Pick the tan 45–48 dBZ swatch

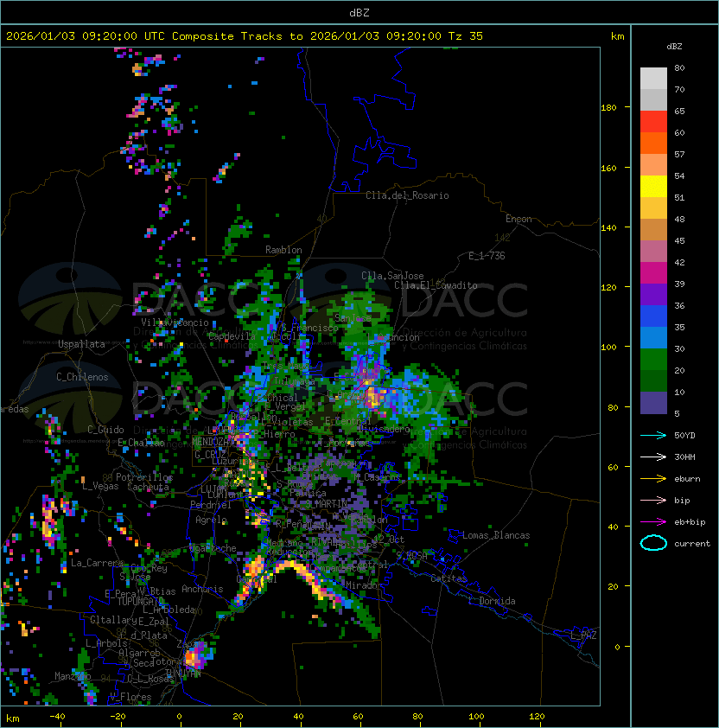(x=653, y=229)
